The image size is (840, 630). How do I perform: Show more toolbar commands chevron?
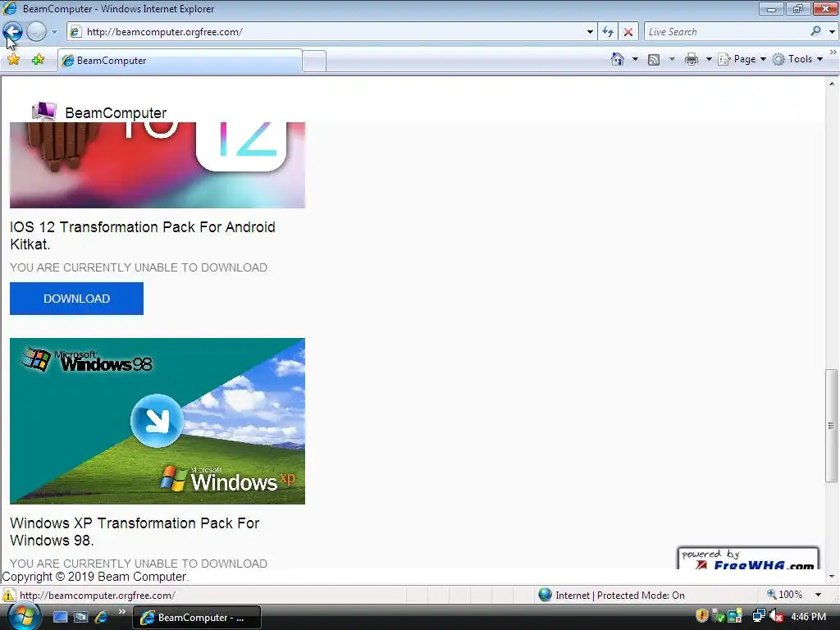click(x=833, y=52)
